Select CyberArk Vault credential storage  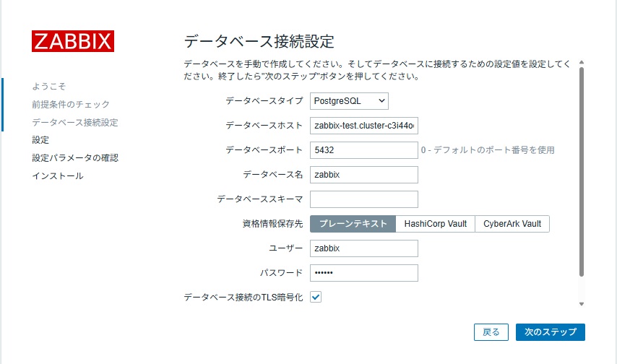click(512, 224)
